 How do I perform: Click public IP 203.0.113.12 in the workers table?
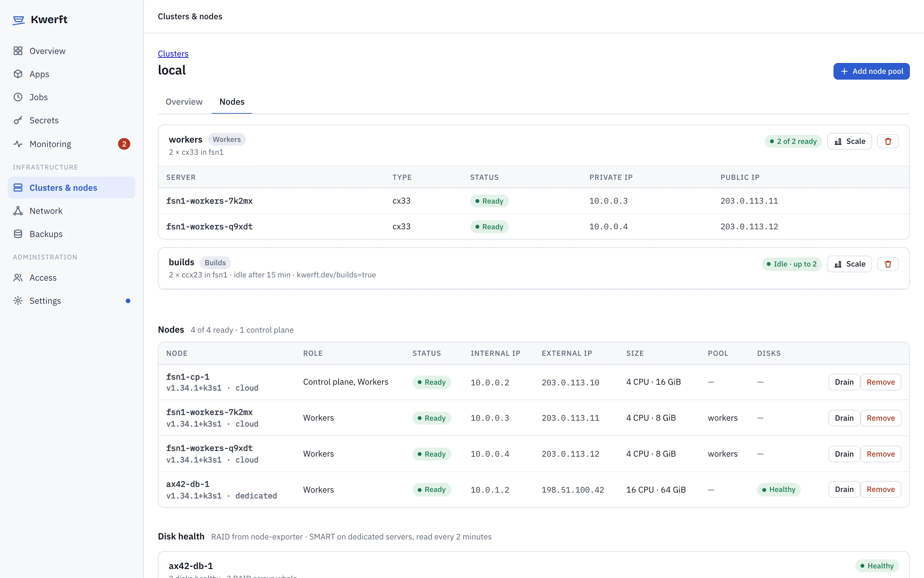[x=749, y=227]
